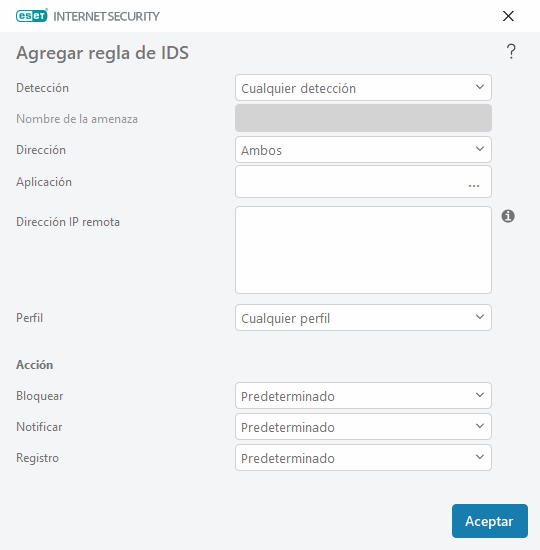Click the Dirección IP remota label
The image size is (540, 550).
[68, 222]
